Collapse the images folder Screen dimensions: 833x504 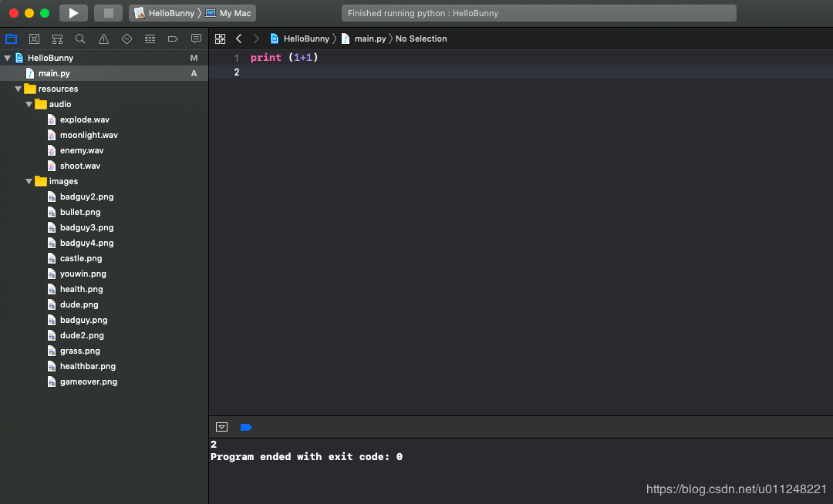[29, 181]
